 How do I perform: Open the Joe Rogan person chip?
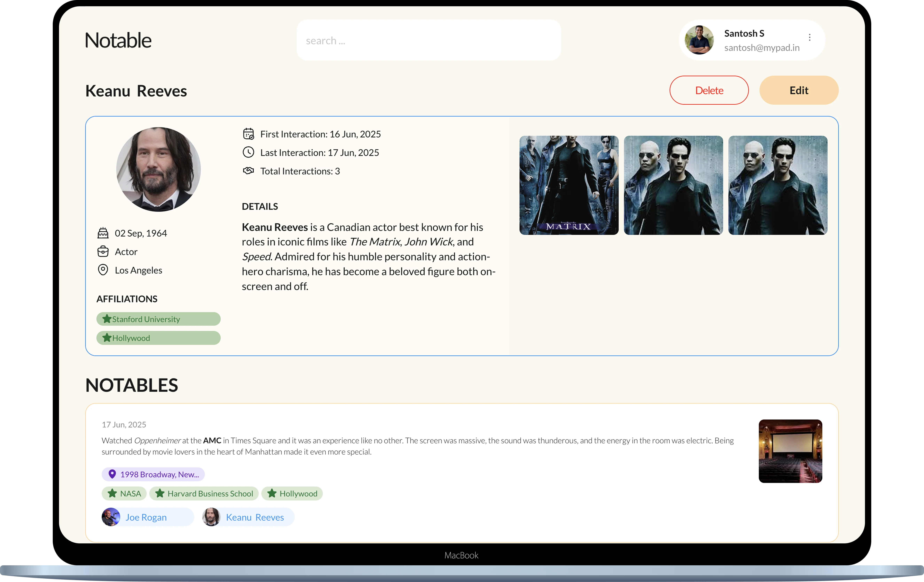(x=148, y=517)
